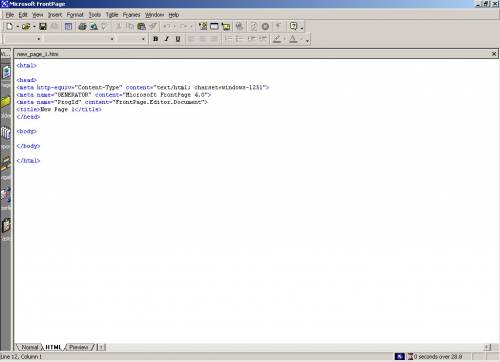Open the Format menu
Image resolution: width=500 pixels, height=362 pixels.
tap(75, 15)
